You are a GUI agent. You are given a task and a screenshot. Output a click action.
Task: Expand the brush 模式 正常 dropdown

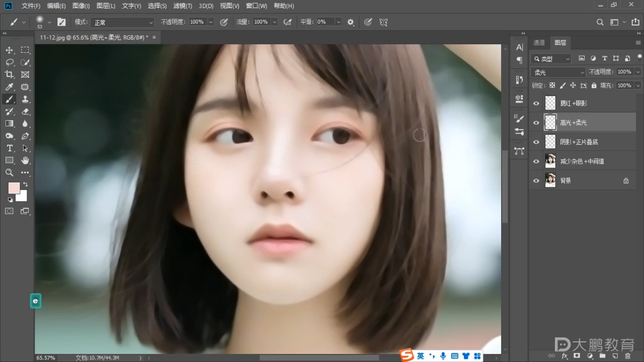(123, 23)
